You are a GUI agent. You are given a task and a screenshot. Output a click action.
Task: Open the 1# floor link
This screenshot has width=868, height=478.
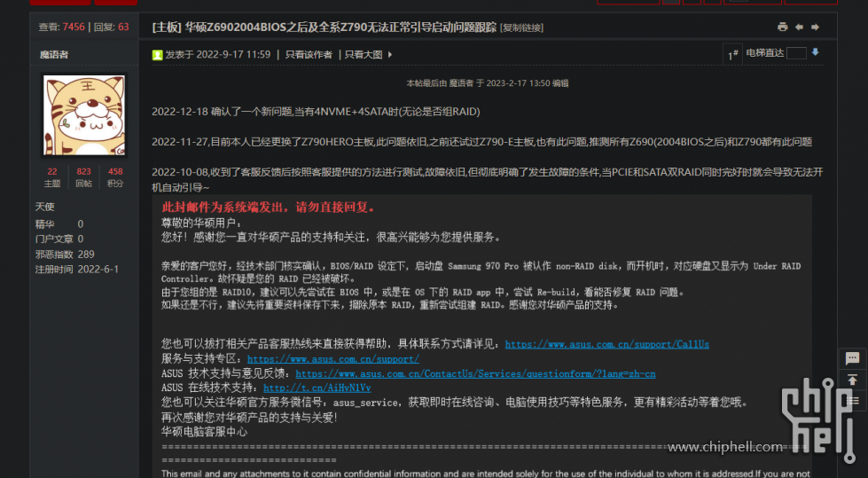(x=732, y=54)
